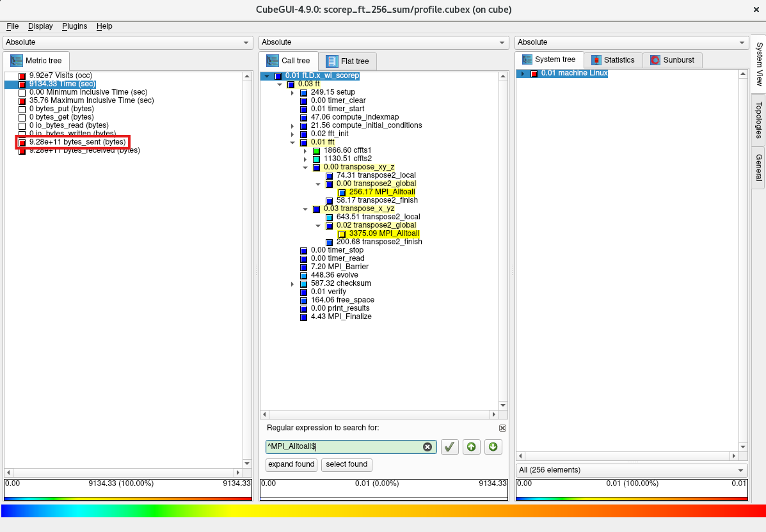Clear the regular expression search text

pos(427,447)
